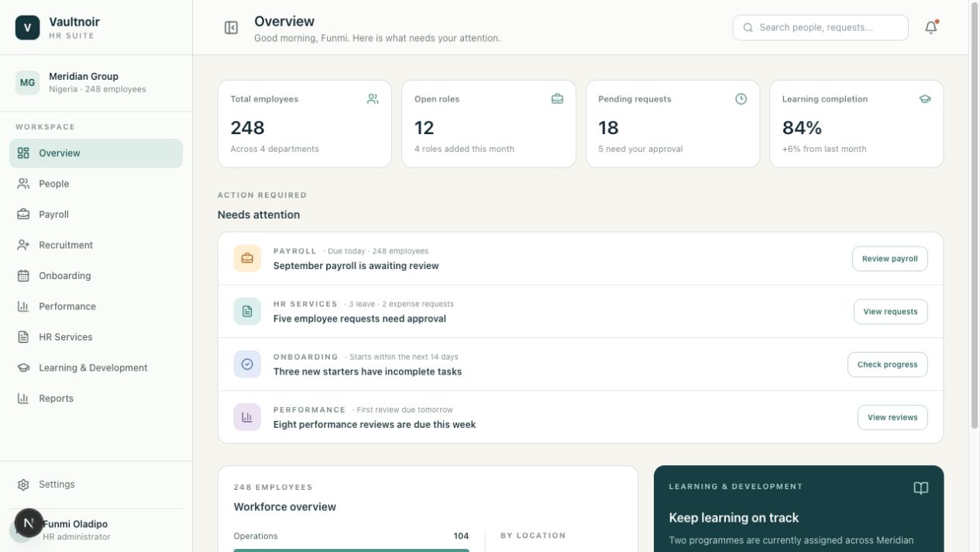This screenshot has height=552, width=980.
Task: Open Pending requests 18 card
Action: click(672, 124)
